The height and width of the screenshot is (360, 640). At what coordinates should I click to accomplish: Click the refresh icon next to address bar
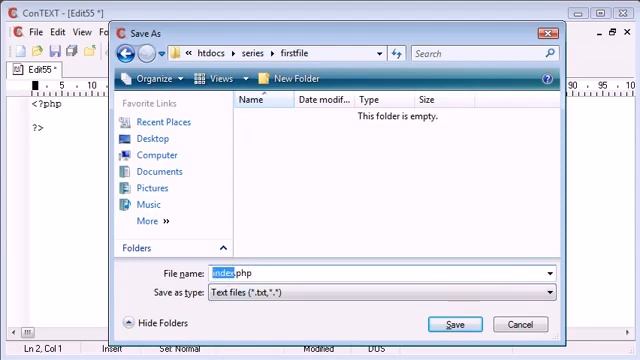396,53
